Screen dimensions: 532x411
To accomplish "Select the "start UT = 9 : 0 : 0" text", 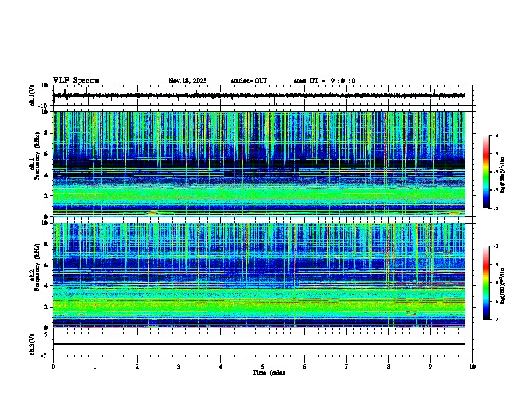I will pyautogui.click(x=324, y=81).
